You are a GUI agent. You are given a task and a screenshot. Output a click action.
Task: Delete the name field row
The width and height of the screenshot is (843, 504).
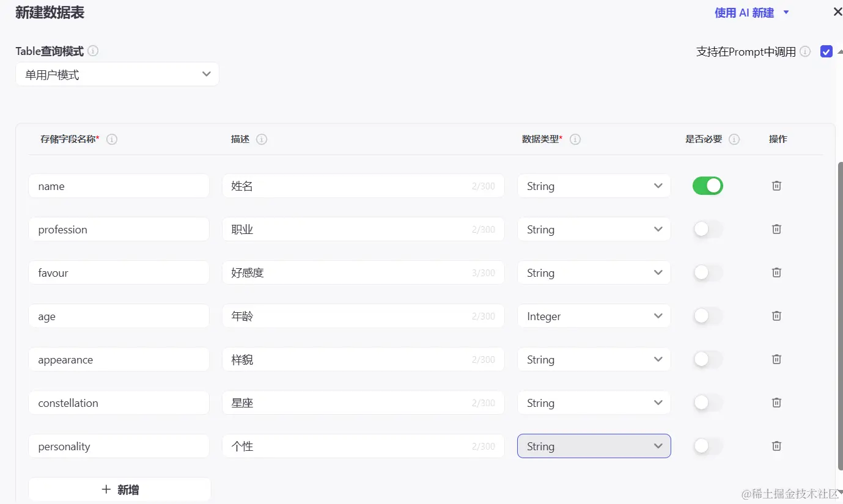pos(776,186)
